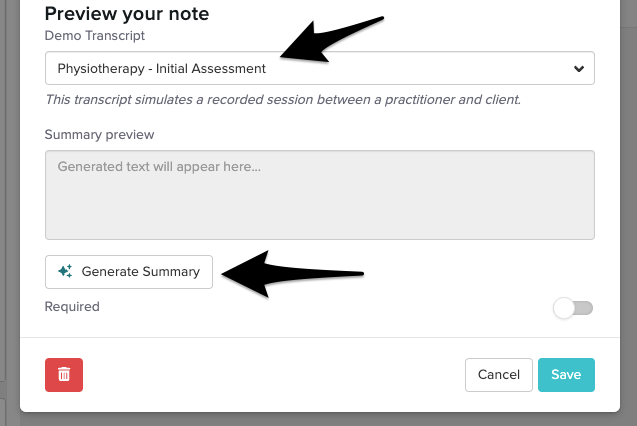Save the note settings
637x426 pixels.
click(566, 374)
